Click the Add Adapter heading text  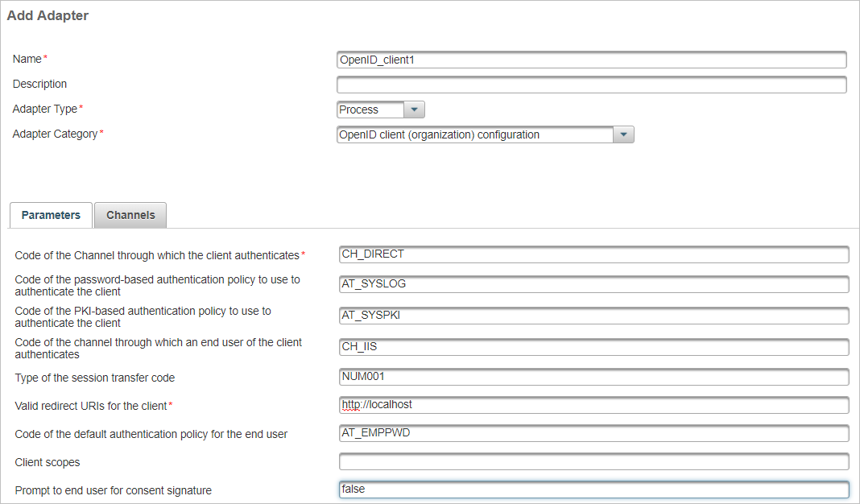tap(48, 15)
